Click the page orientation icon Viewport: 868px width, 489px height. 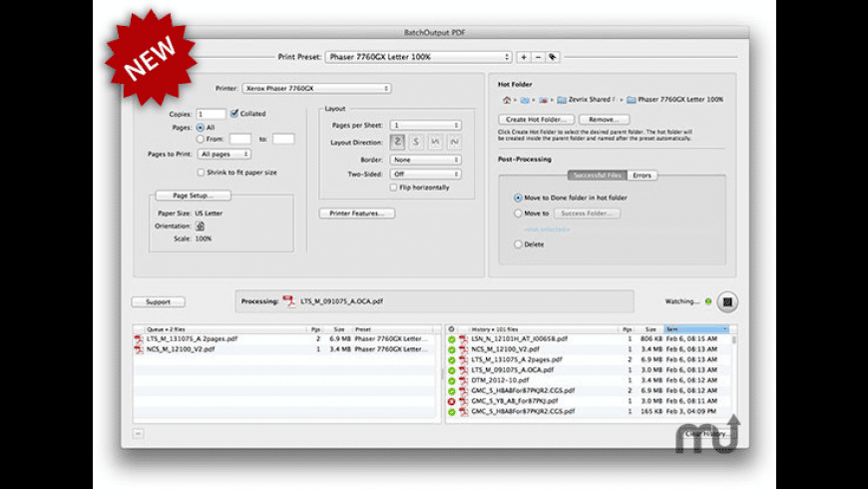[x=200, y=227]
